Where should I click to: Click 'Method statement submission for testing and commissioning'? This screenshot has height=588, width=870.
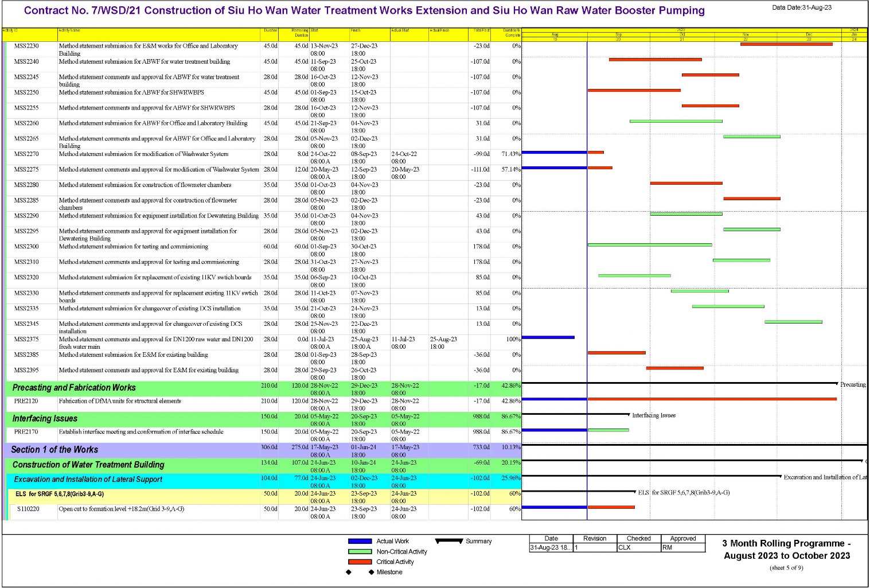coord(134,247)
